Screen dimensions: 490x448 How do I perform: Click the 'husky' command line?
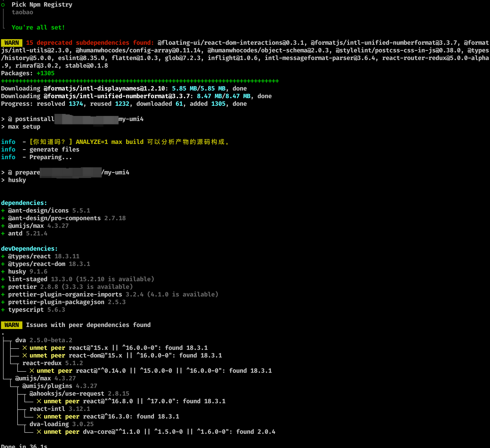click(x=13, y=180)
